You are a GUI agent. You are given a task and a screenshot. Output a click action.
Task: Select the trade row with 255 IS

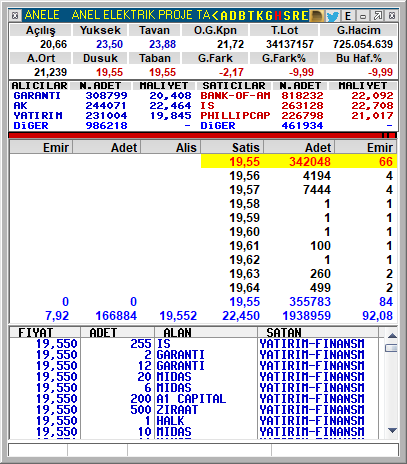[x=194, y=344]
